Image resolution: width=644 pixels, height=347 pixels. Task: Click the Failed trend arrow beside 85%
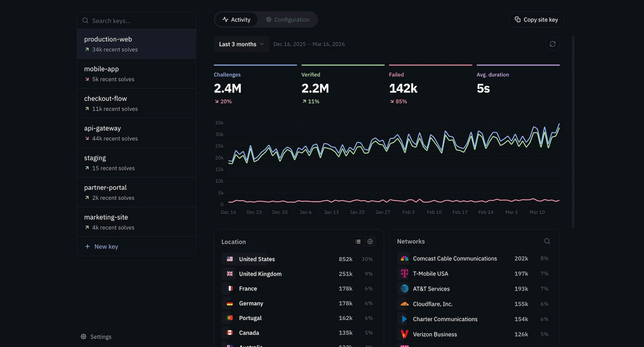pyautogui.click(x=392, y=101)
